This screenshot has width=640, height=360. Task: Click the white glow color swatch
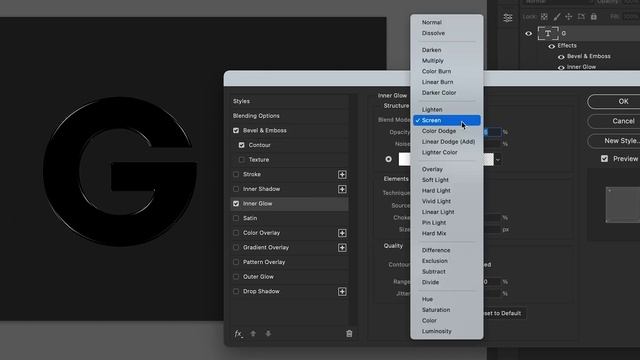pos(404,159)
